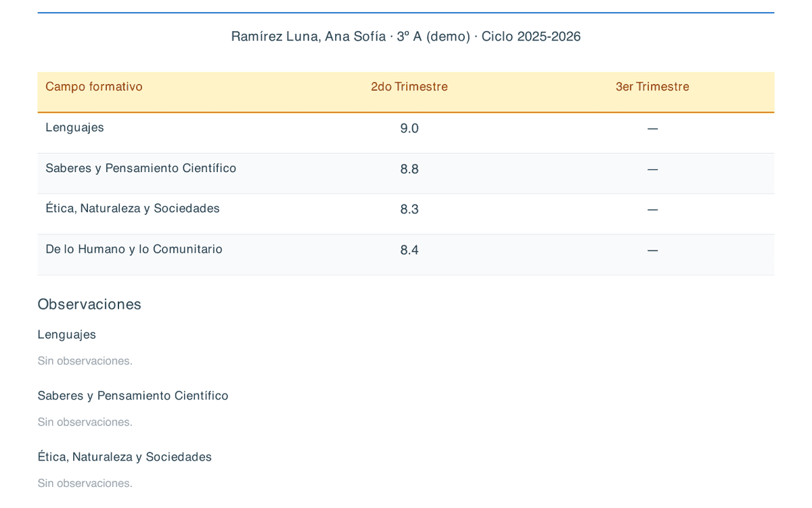Click the 'Observaciones' section heading
Image resolution: width=812 pixels, height=508 pixels.
click(x=89, y=304)
